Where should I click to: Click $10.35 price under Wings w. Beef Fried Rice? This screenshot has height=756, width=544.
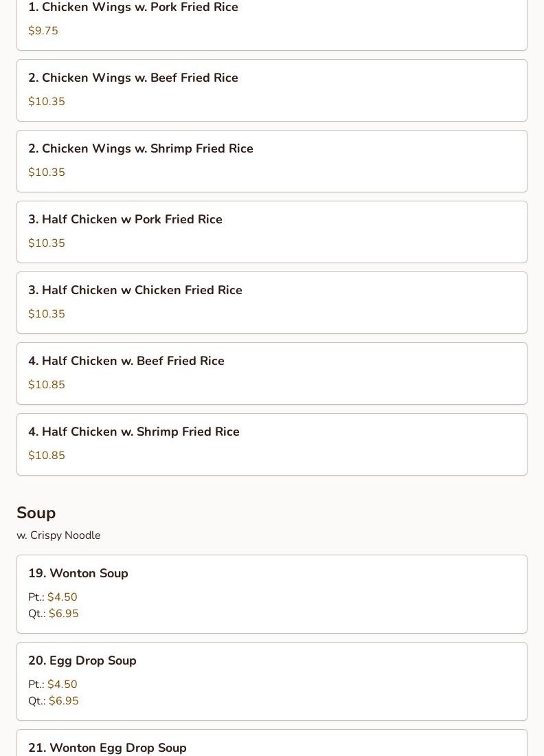click(46, 101)
